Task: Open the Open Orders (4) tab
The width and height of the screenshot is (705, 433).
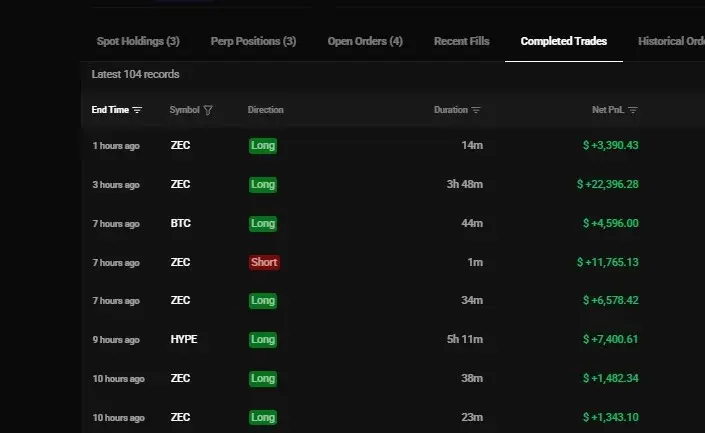Action: (x=365, y=41)
